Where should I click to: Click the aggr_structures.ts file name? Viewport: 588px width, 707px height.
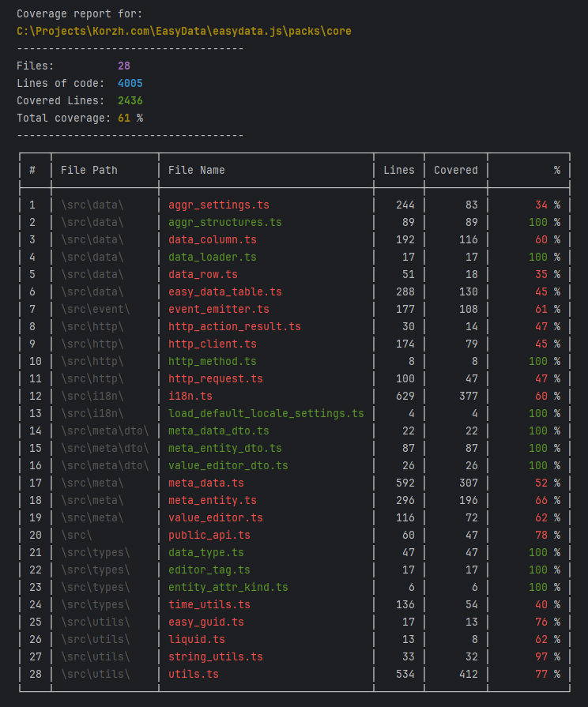coord(225,222)
